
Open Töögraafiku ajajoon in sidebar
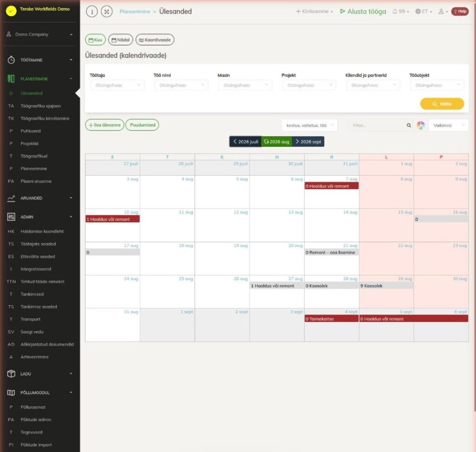[x=41, y=106]
